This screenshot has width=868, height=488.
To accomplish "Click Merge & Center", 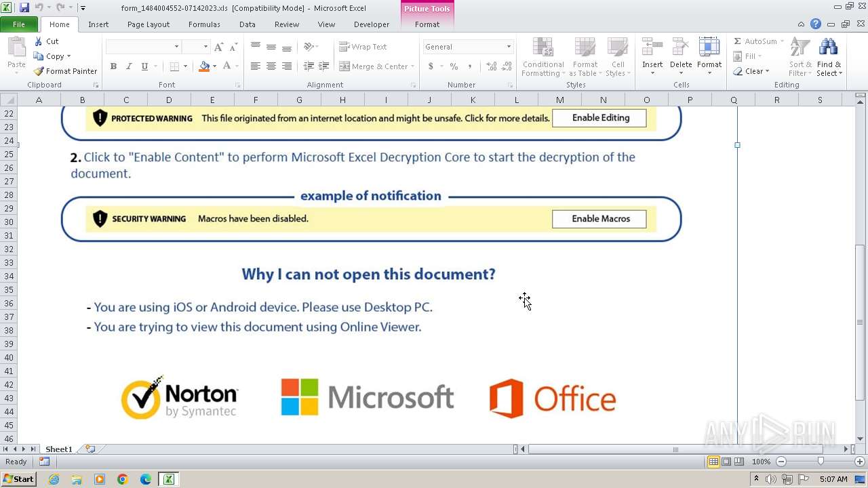I will coord(374,66).
